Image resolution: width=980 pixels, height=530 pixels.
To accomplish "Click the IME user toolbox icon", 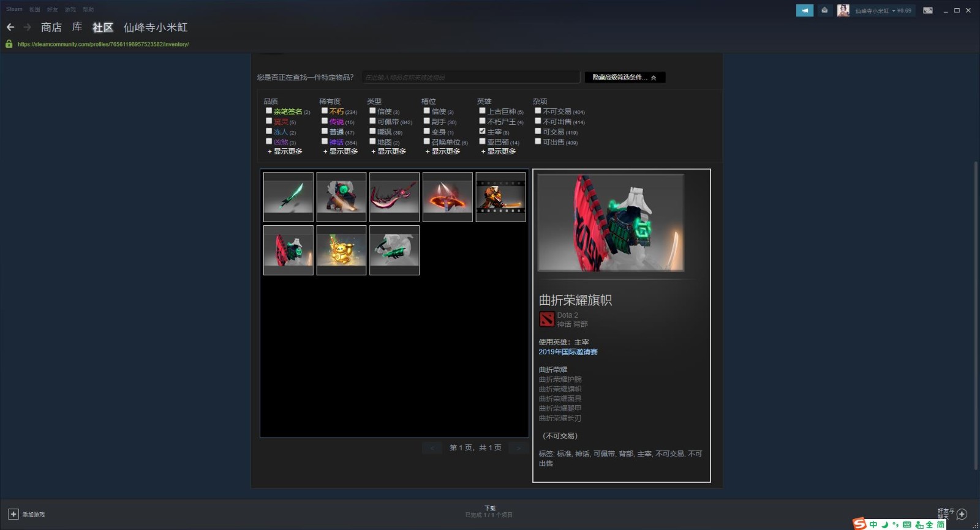I will pos(919,524).
